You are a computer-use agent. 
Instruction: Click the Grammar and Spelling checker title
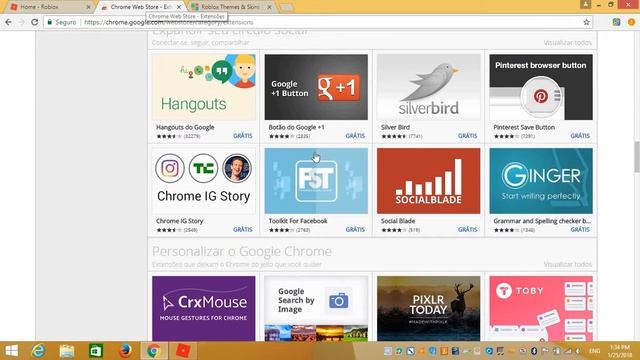click(x=542, y=221)
